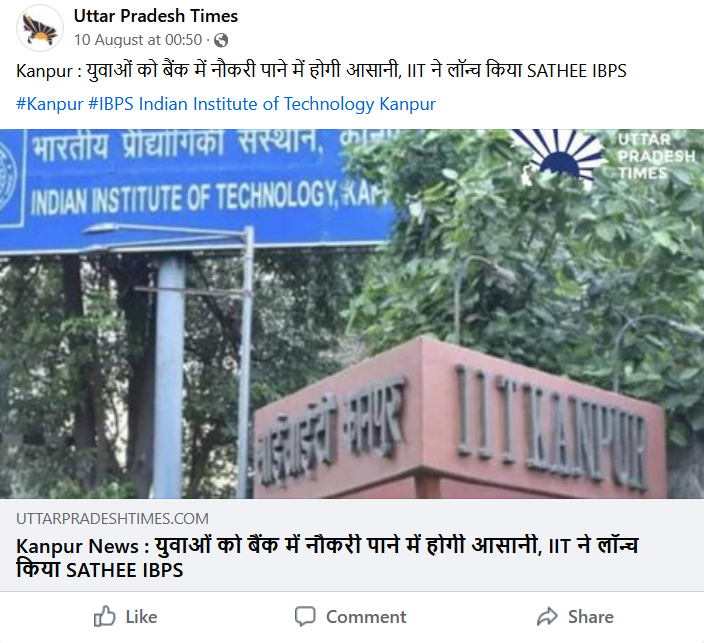
Task: Open the Uttar Pradesh Times page name
Action: point(156,16)
